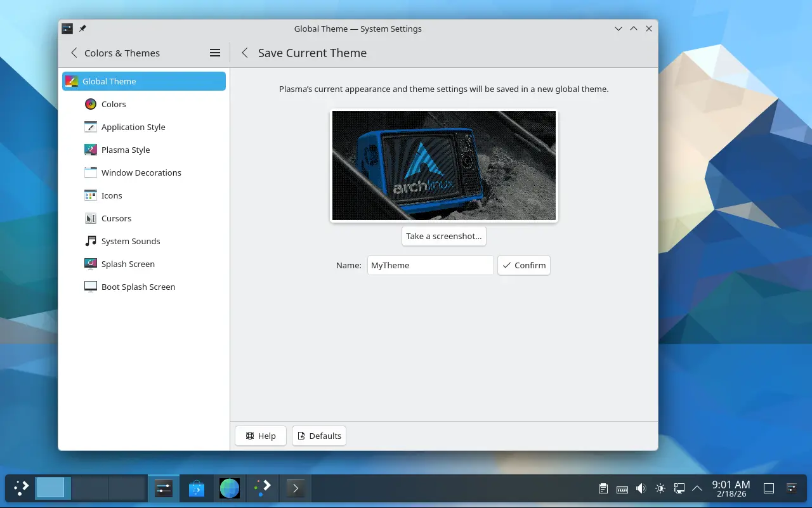Screen dimensions: 812x508
Task: Open Help for this page
Action: pyautogui.click(x=260, y=436)
